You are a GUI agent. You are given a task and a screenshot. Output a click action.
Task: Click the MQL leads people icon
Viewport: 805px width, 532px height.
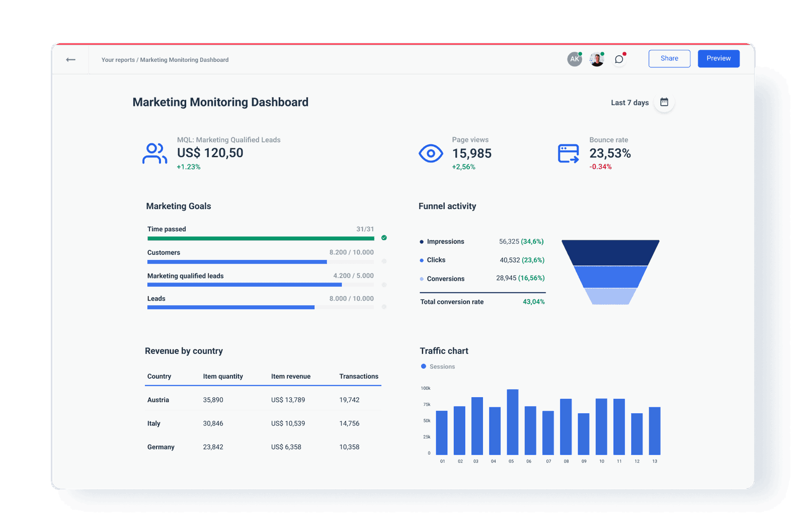coord(154,153)
